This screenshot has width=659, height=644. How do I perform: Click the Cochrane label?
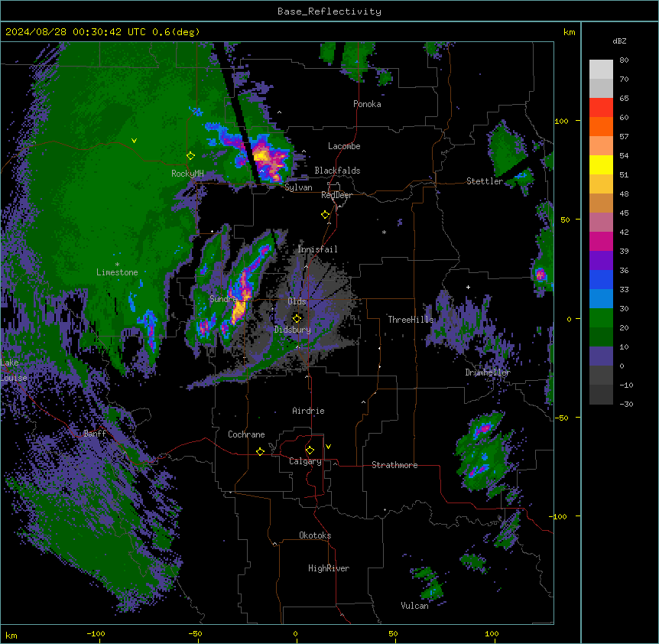(x=246, y=434)
